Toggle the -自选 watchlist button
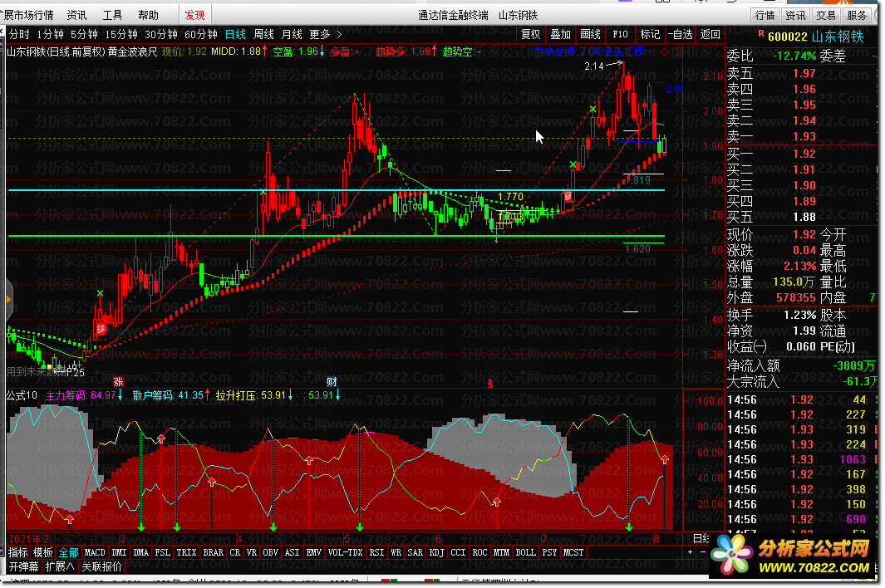The width and height of the screenshot is (885, 588). click(680, 34)
